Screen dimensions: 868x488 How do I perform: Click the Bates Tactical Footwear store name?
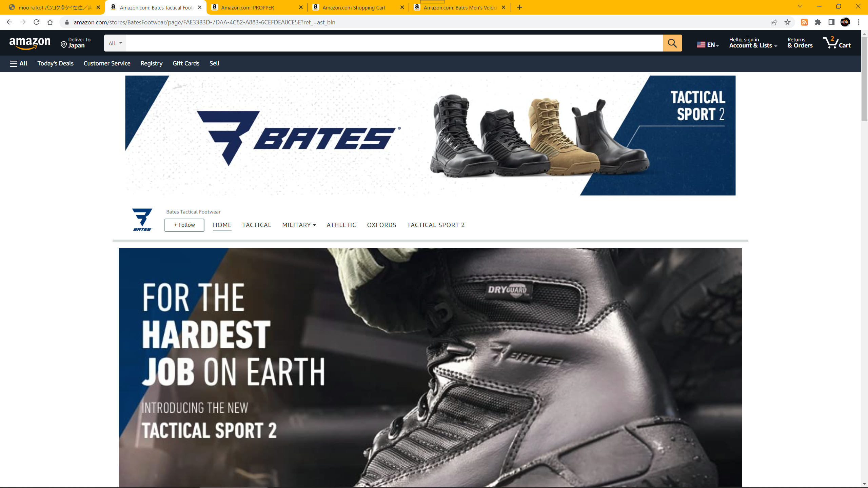coord(193,212)
